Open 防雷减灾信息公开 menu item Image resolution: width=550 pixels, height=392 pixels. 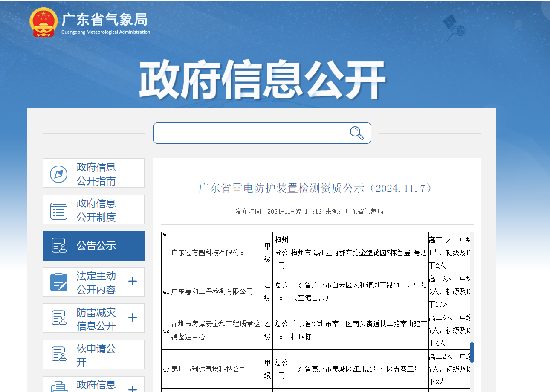[94, 318]
